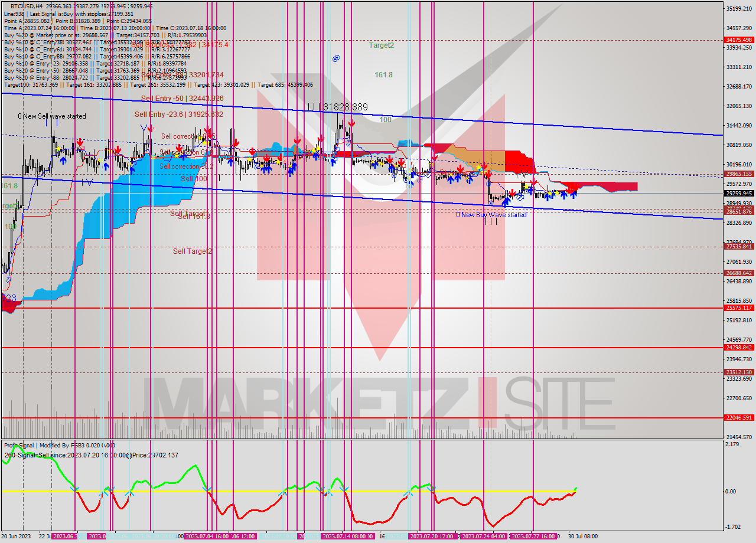756x543 pixels.
Task: Click the 'Sell Entry -50 | 32443.926' label
Action: pyautogui.click(x=183, y=98)
